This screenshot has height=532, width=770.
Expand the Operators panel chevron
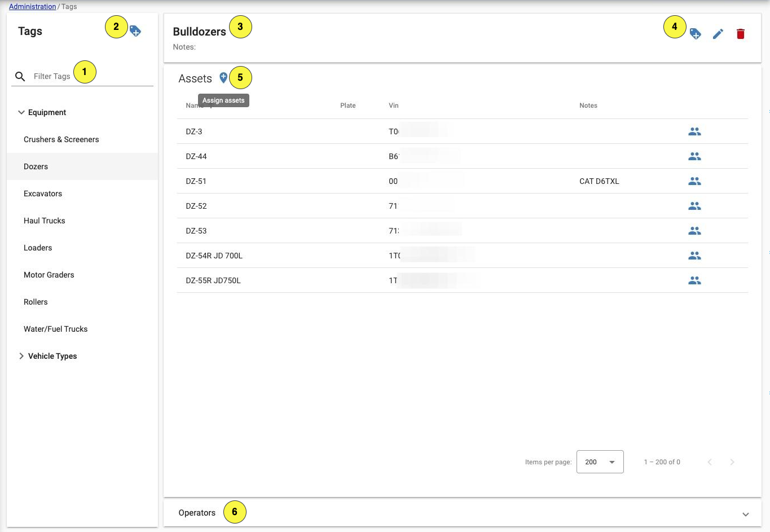[x=746, y=514]
